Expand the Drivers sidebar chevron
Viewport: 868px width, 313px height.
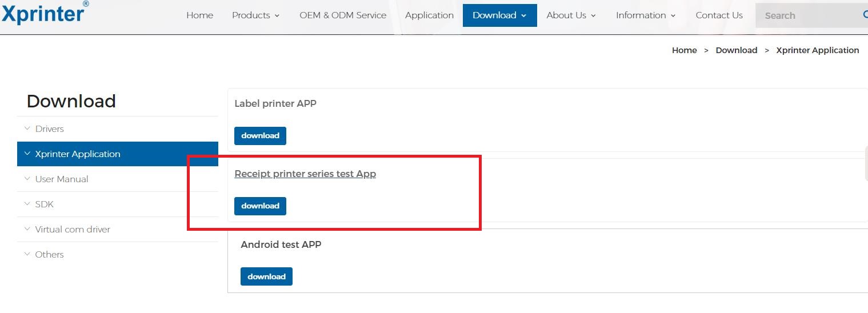click(x=27, y=129)
